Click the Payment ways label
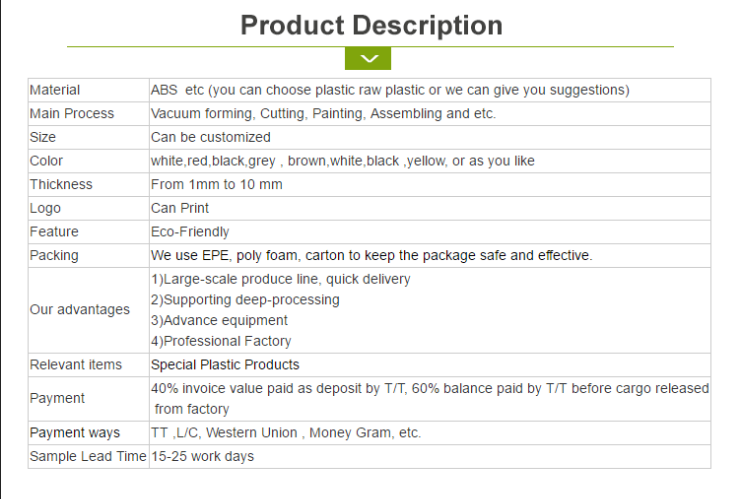Image resolution: width=739 pixels, height=499 pixels. [75, 433]
